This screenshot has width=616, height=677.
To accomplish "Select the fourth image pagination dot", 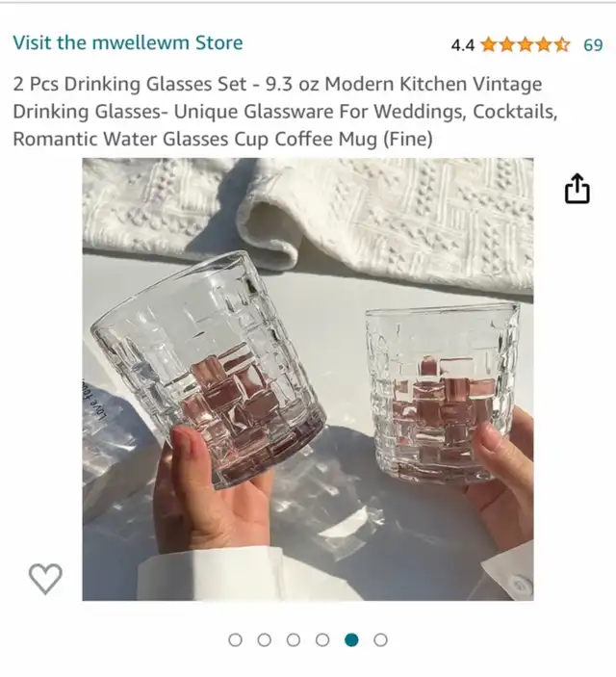I will click(322, 639).
